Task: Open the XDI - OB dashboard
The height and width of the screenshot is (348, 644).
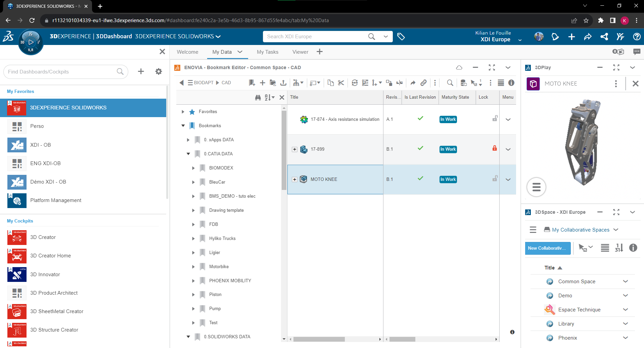Action: tap(83, 145)
